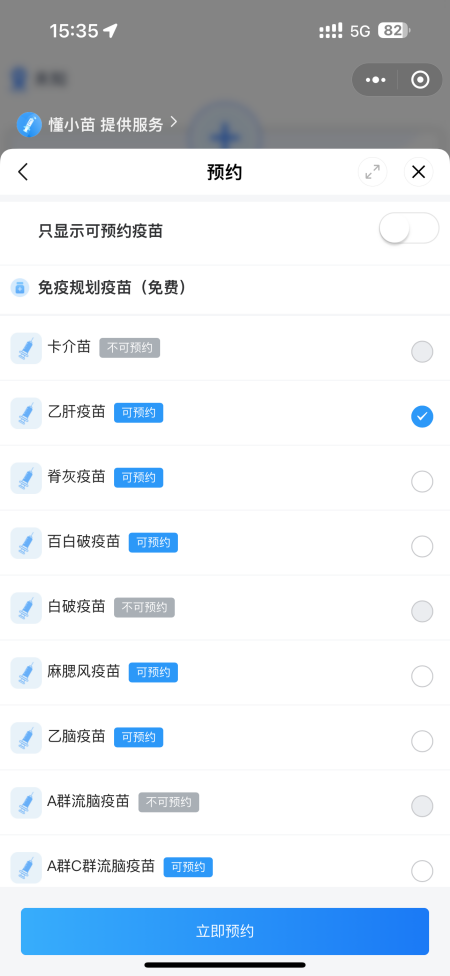
Task: Tap the syringe icon beside 麻腮风疫苗
Action: click(26, 673)
